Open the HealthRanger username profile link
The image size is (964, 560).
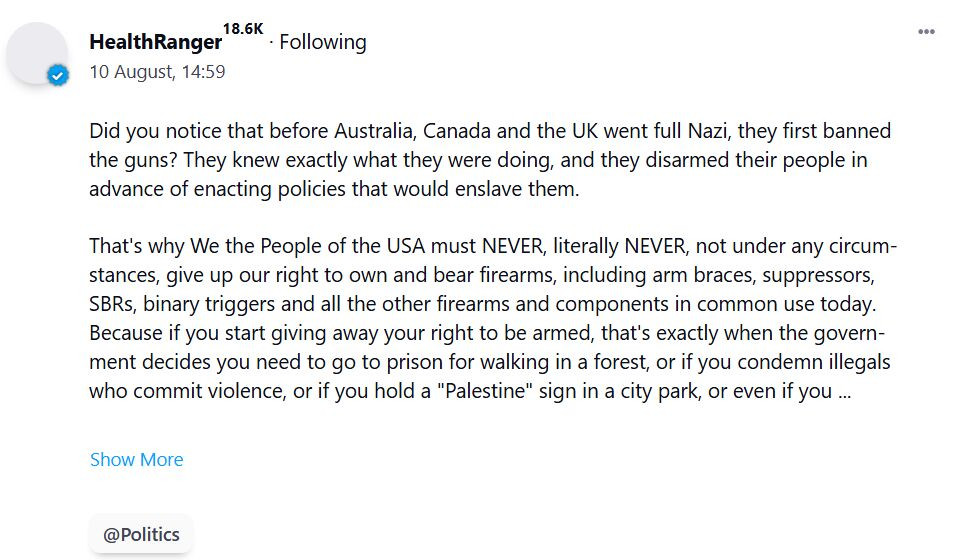tap(156, 42)
